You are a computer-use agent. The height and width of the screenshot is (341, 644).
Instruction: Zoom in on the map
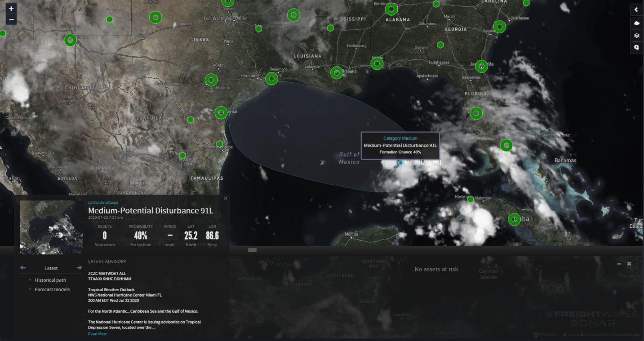pos(11,9)
